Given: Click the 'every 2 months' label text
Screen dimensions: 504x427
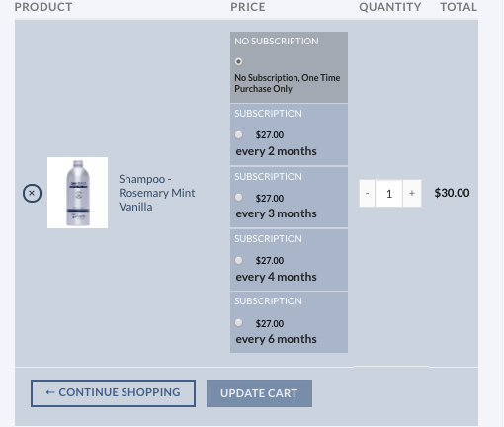Looking at the screenshot, I should pyautogui.click(x=276, y=151).
